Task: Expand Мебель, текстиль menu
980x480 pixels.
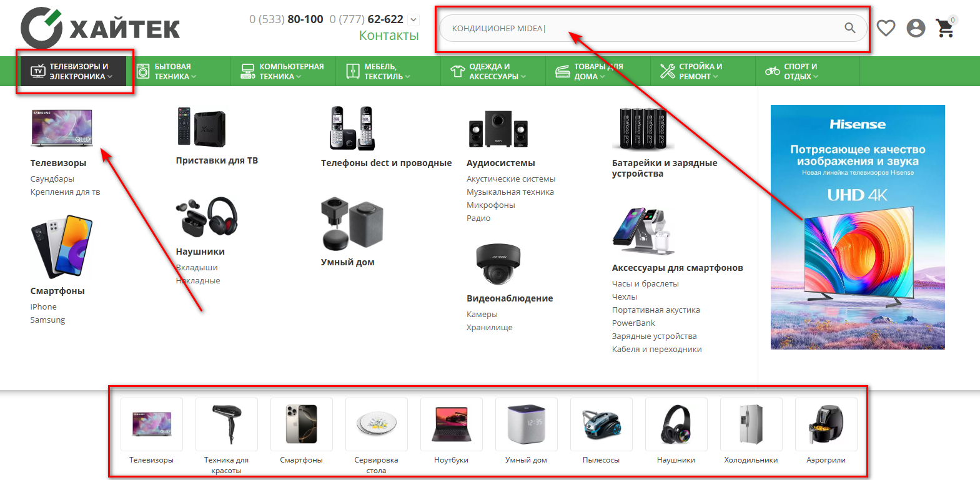Action: point(388,71)
